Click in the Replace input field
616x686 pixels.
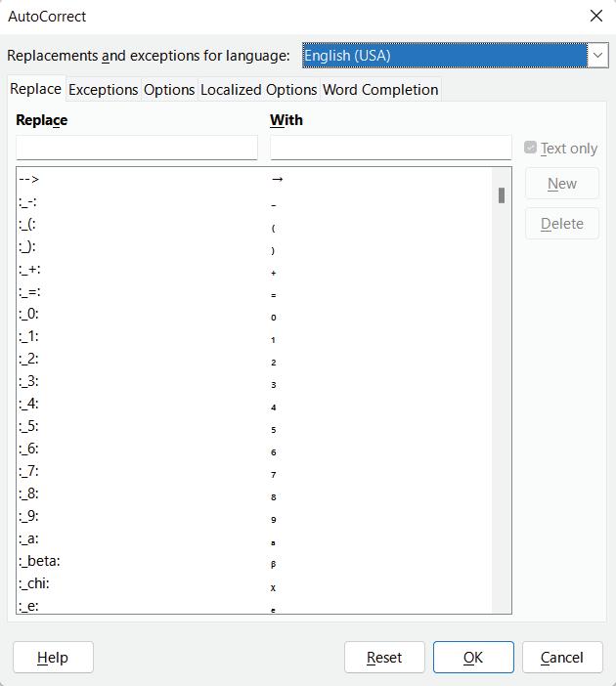tap(137, 148)
